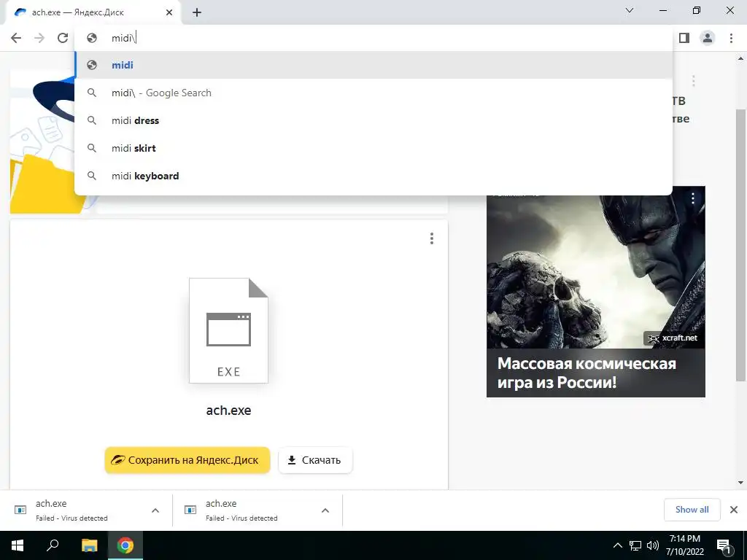Expand options for second ach.exe download
The height and width of the screenshot is (560, 747).
coord(325,510)
